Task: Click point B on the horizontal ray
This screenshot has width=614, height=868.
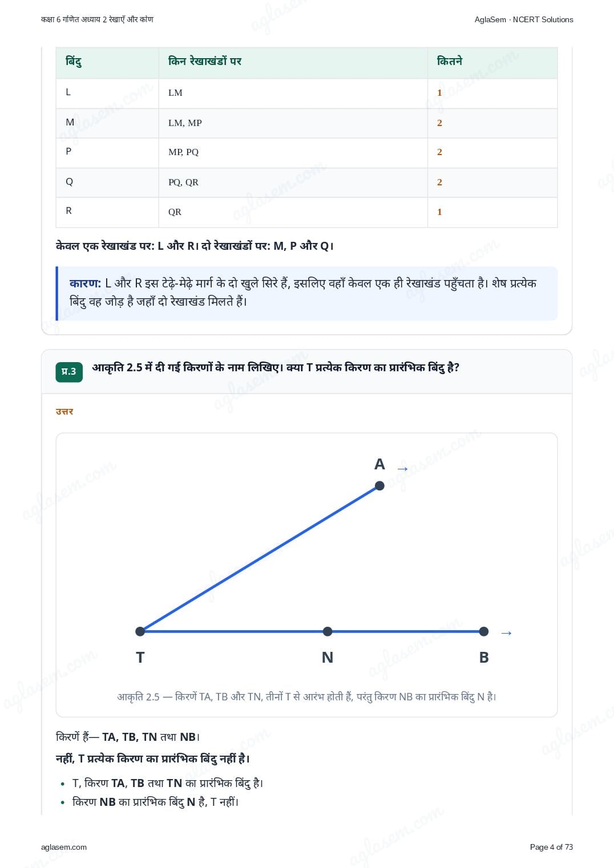Action: pyautogui.click(x=484, y=631)
